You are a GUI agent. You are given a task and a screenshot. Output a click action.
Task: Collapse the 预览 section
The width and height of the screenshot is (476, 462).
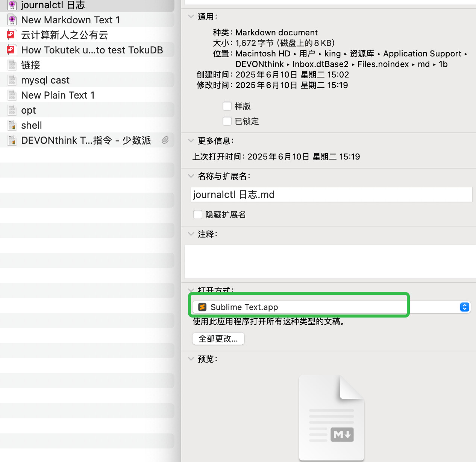pos(191,359)
